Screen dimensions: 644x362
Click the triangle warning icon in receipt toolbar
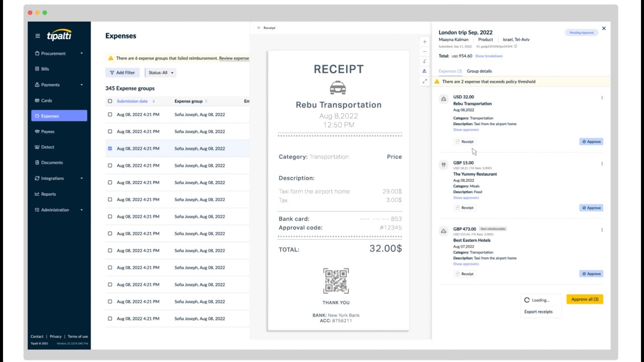coord(425,71)
